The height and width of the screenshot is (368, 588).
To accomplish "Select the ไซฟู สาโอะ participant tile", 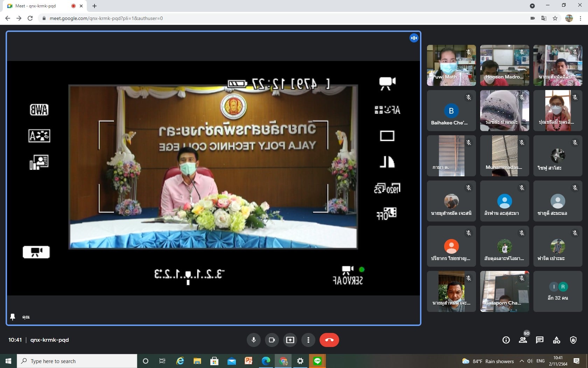I will click(x=558, y=156).
